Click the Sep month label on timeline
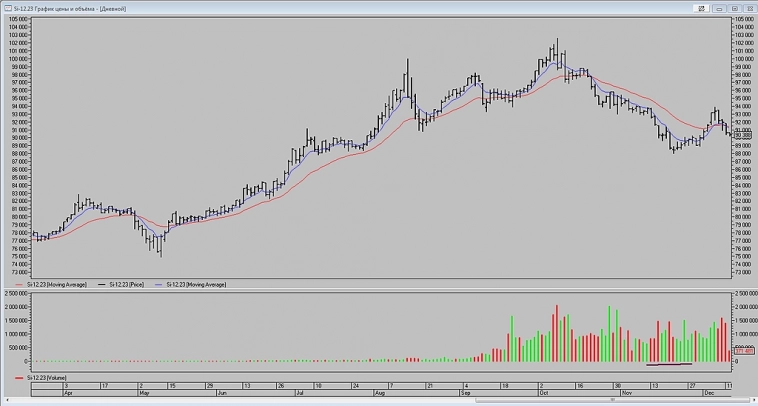 click(x=464, y=393)
